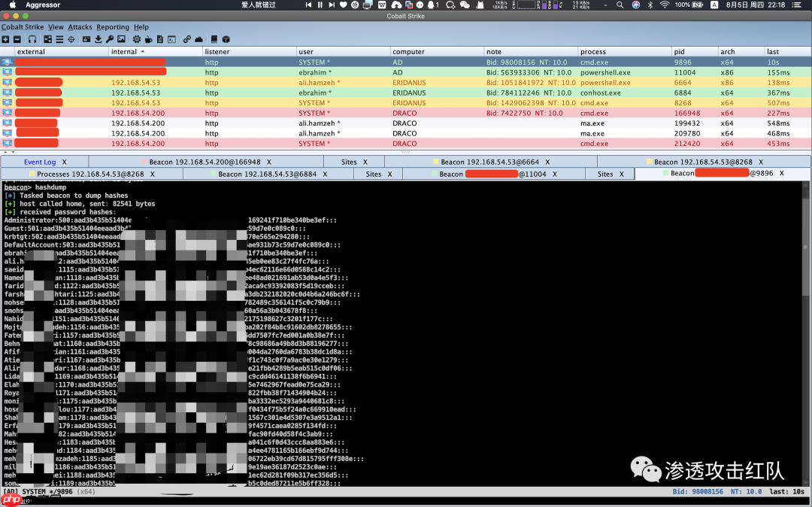Show Target Table via crosshair icon
The width and height of the screenshot is (812, 507).
pyautogui.click(x=71, y=39)
